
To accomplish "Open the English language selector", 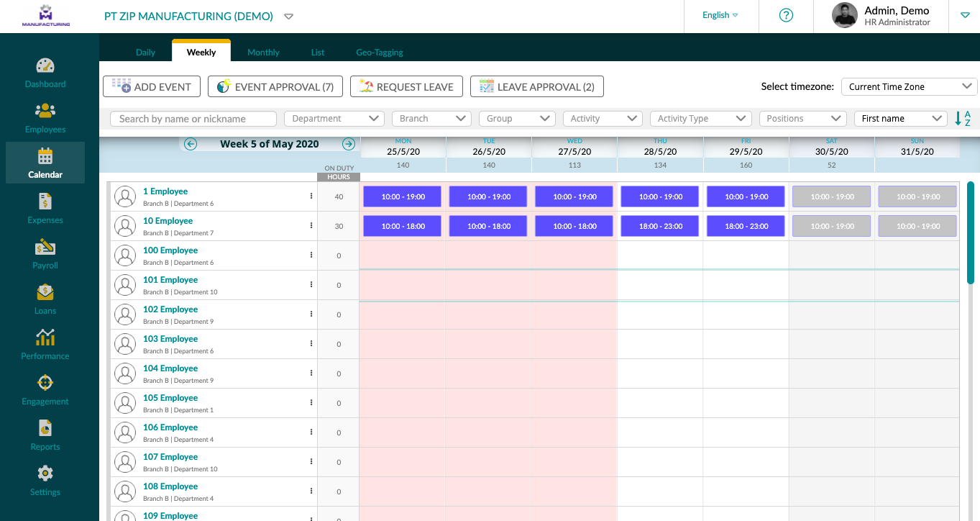I will [720, 15].
